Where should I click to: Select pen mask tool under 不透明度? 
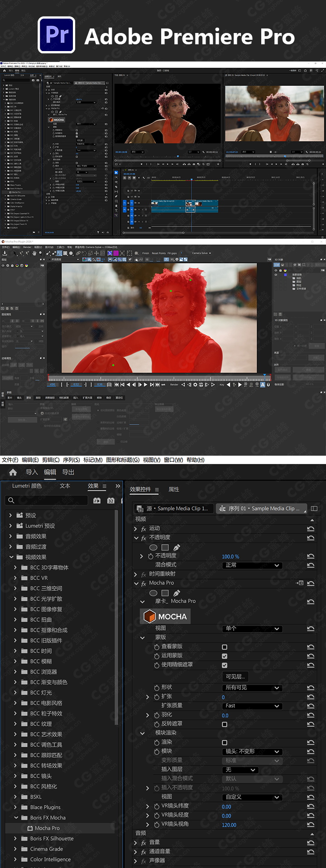(177, 547)
